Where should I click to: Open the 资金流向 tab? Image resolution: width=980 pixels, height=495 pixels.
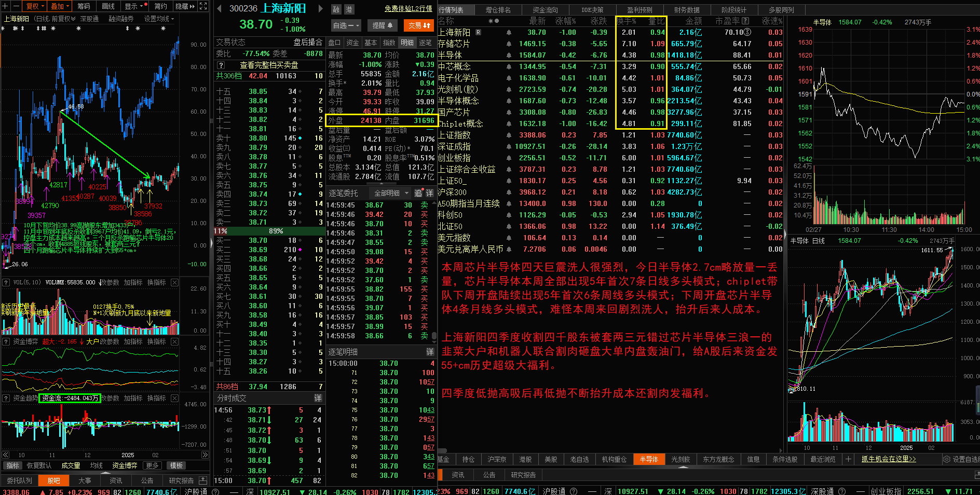tap(545, 10)
